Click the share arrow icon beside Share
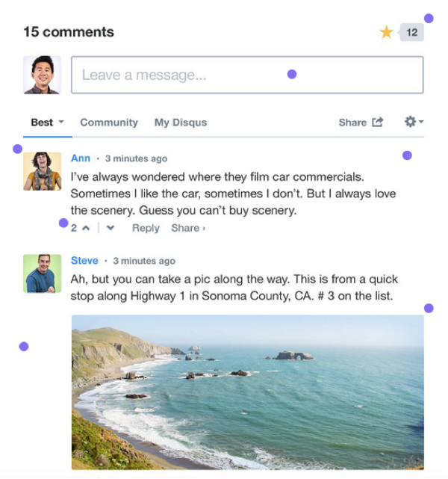Screen dimensions: 448x479 click(378, 122)
